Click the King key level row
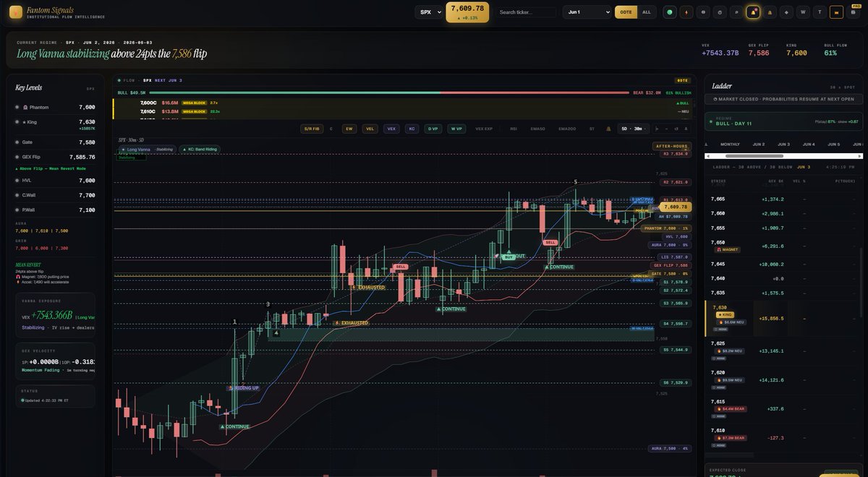Screen dimensions: 868x477 [55, 124]
